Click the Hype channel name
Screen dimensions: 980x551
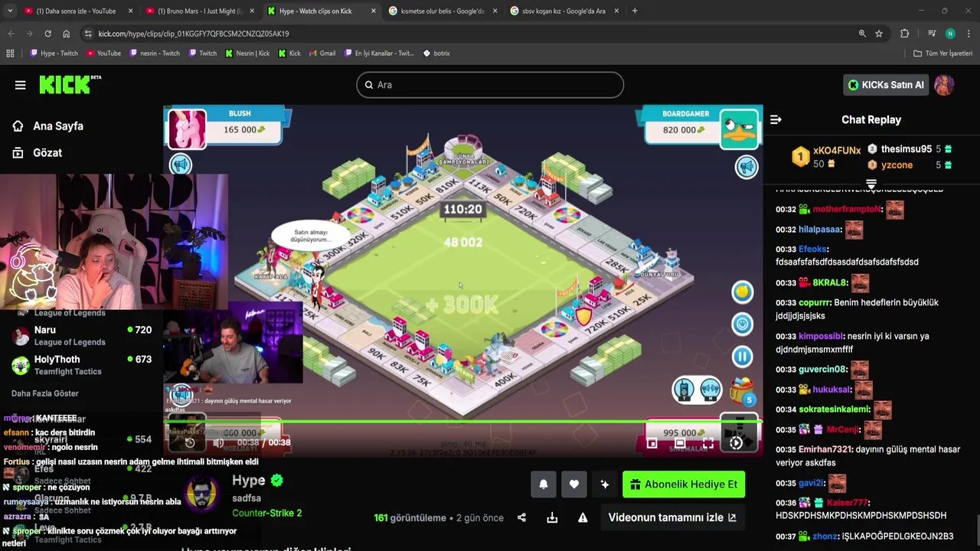(x=249, y=481)
